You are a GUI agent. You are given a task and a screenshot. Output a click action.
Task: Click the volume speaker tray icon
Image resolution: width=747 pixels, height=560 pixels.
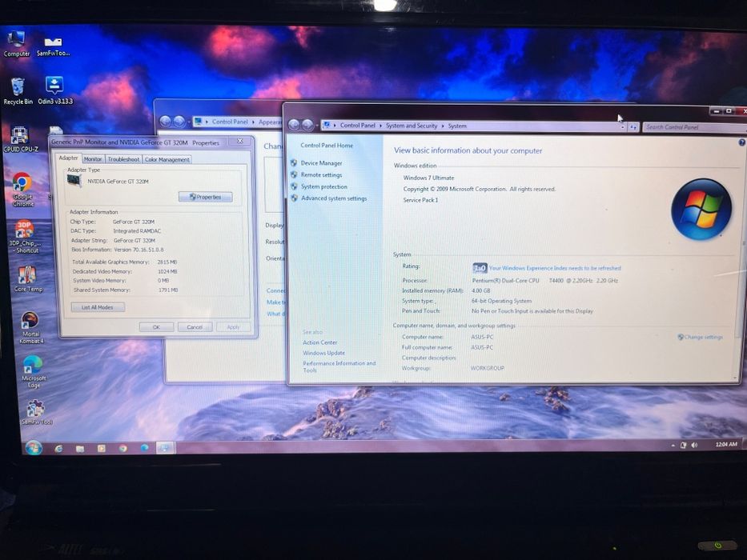694,445
